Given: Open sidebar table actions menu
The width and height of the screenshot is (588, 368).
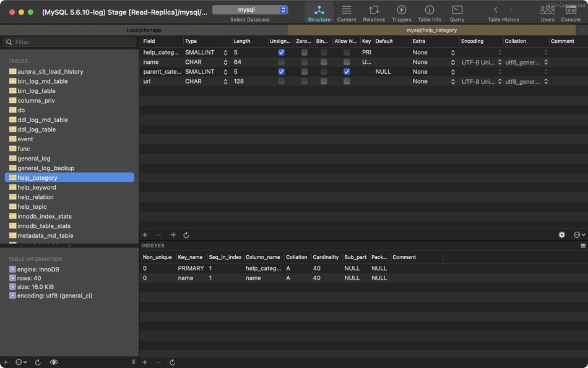Looking at the screenshot, I should (21, 362).
